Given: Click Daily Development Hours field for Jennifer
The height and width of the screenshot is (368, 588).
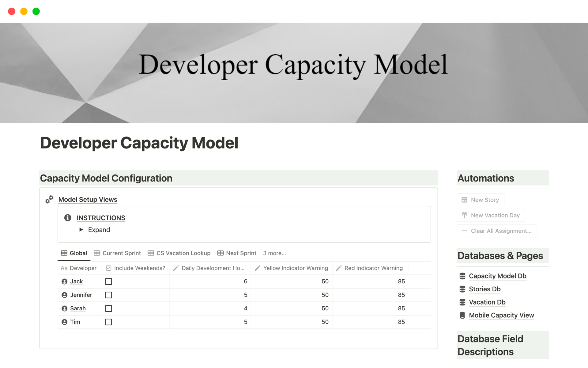Looking at the screenshot, I should point(210,294).
